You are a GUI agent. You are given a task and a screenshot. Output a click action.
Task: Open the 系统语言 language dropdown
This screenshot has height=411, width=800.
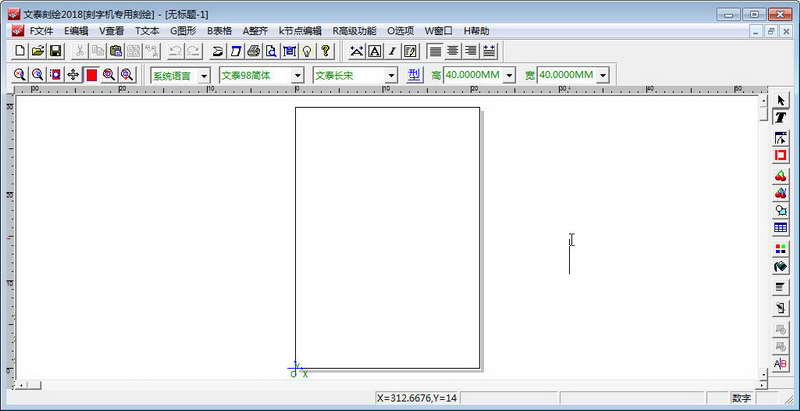click(204, 76)
